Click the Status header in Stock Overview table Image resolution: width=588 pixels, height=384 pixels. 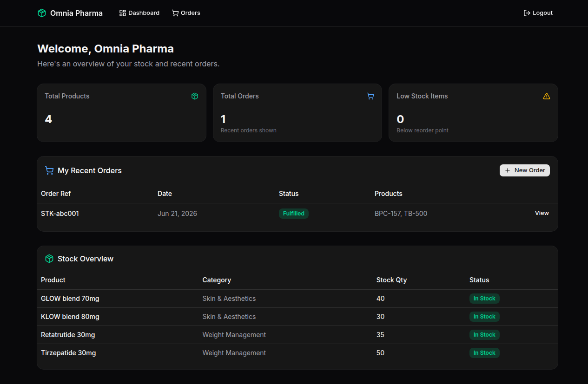click(x=479, y=280)
